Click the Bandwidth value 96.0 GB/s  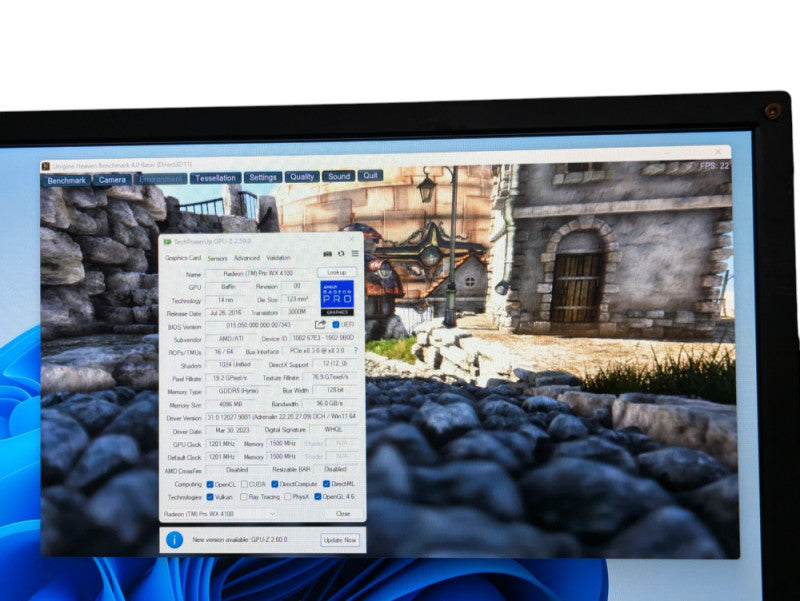tap(330, 404)
